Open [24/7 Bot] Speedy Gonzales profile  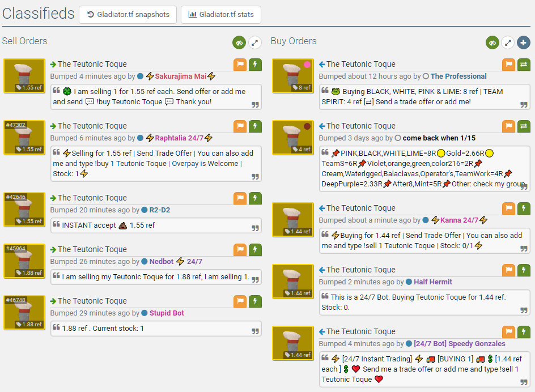[x=459, y=344]
